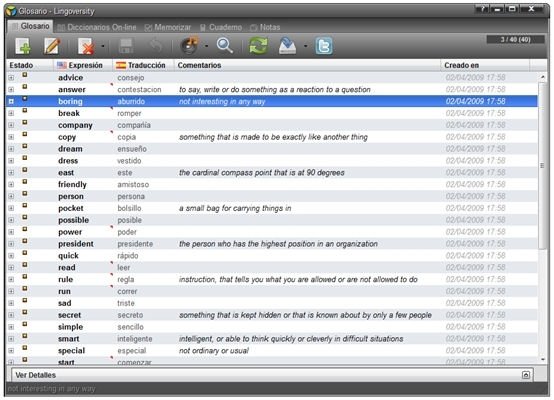Click the status icon for break row

click(x=25, y=110)
